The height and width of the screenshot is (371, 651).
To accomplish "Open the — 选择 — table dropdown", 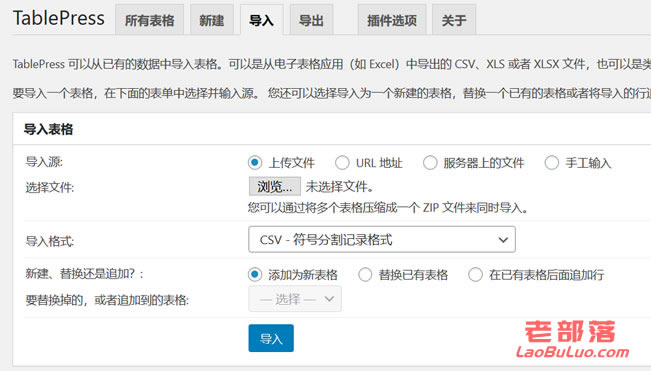I will (295, 299).
